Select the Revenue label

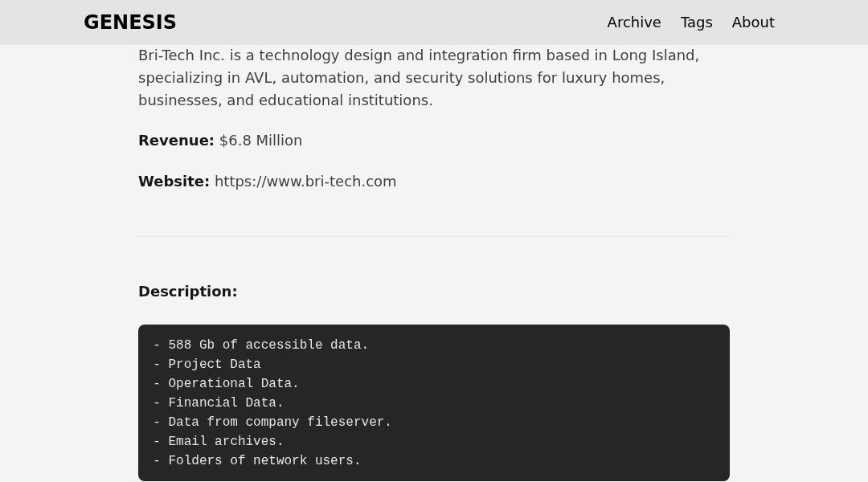point(176,141)
